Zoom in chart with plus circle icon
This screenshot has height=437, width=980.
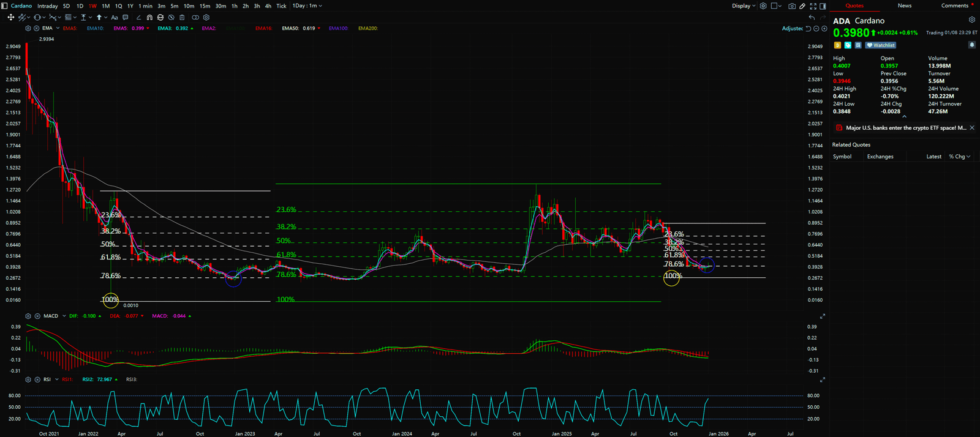click(824, 29)
